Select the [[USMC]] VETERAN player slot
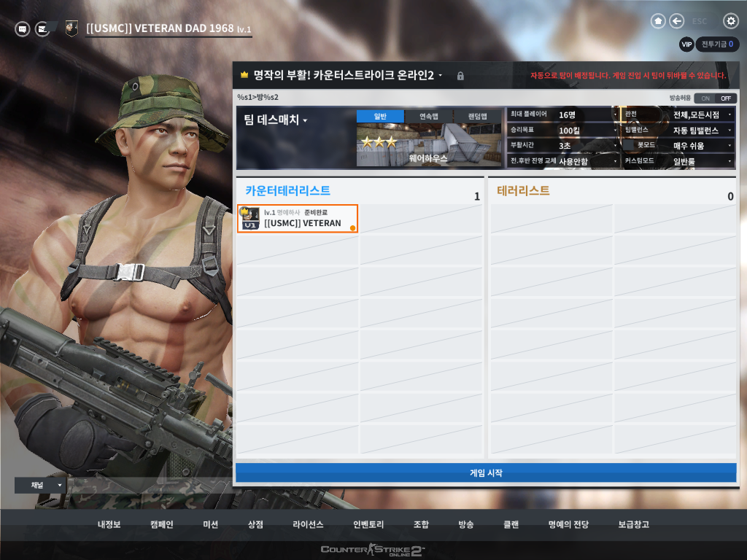 click(298, 219)
